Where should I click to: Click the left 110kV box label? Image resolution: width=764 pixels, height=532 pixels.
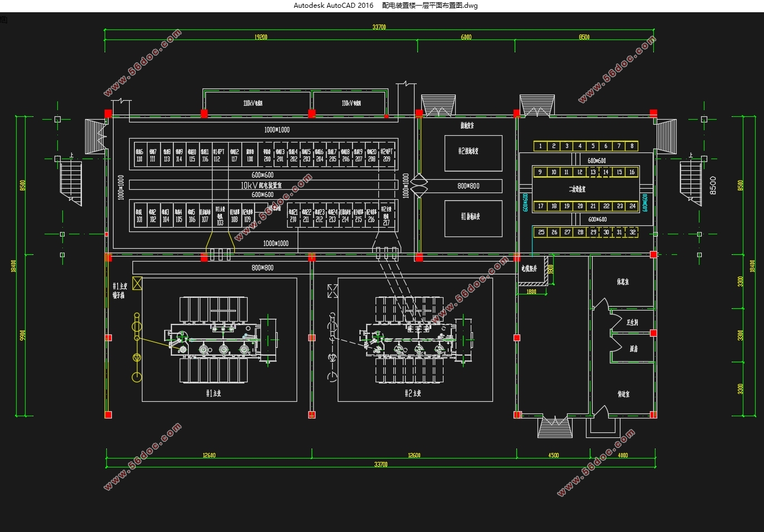(x=253, y=103)
